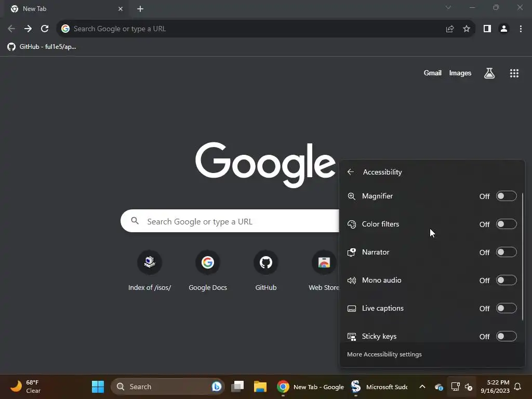532x399 pixels.
Task: Open the Web Store shortcut
Action: point(324,271)
